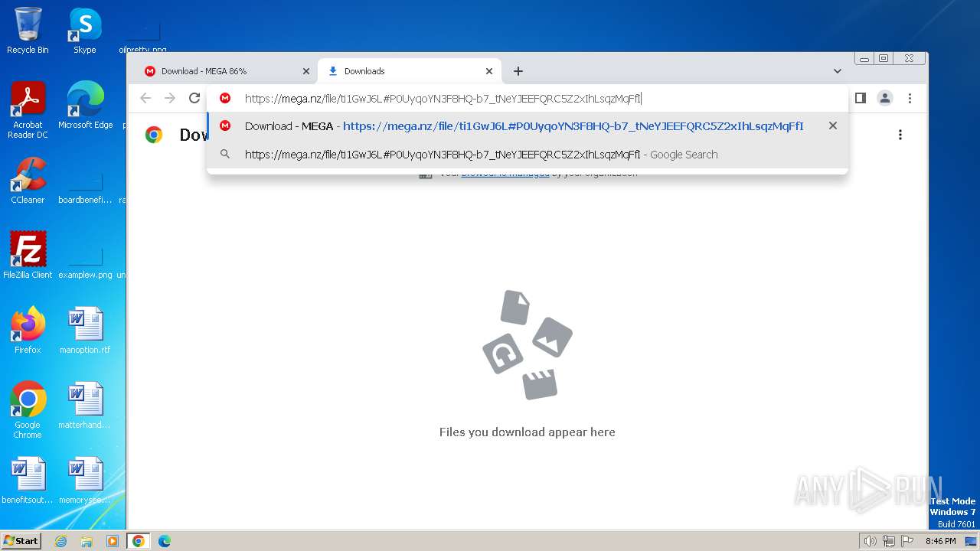Screen dimensions: 980x551
Task: Expand the tab search chevron
Action: [x=838, y=71]
